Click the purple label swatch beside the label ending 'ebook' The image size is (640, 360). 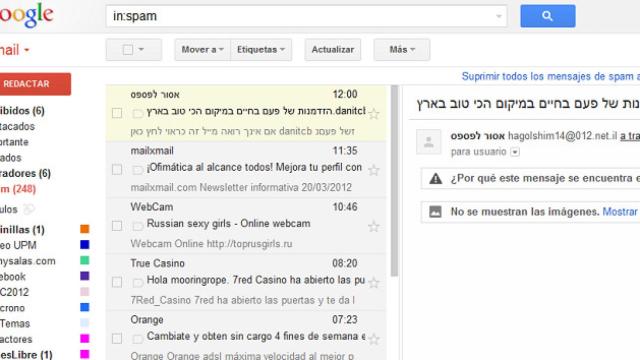pyautogui.click(x=84, y=276)
